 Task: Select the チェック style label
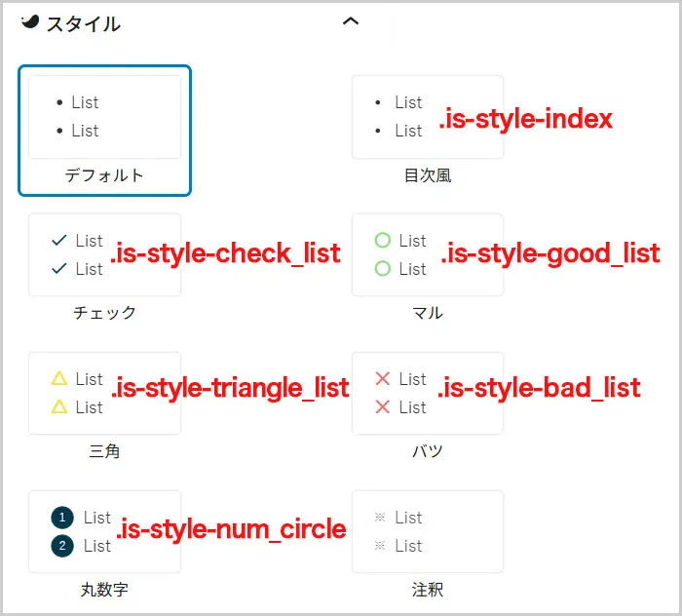[x=104, y=313]
